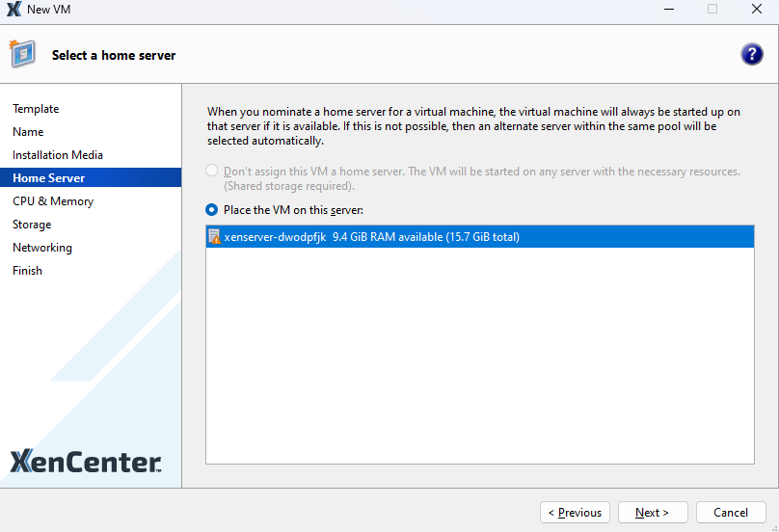Jump to CPU & Memory step

click(53, 201)
